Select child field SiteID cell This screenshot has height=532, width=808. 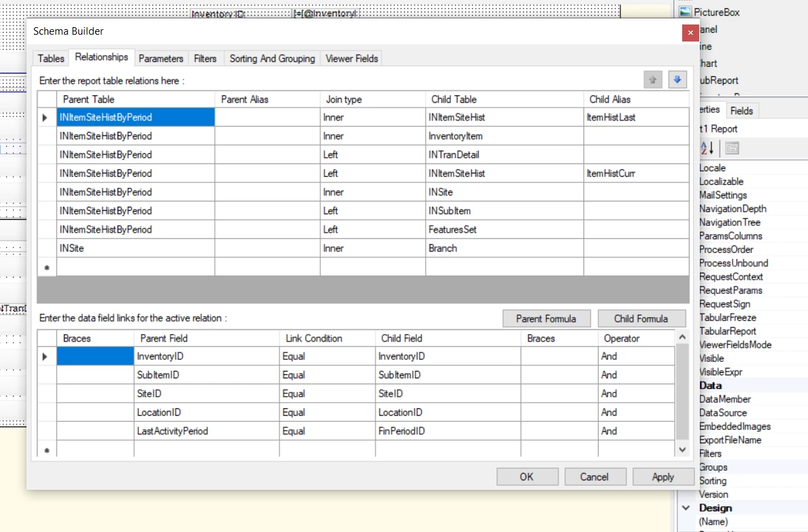pos(448,393)
